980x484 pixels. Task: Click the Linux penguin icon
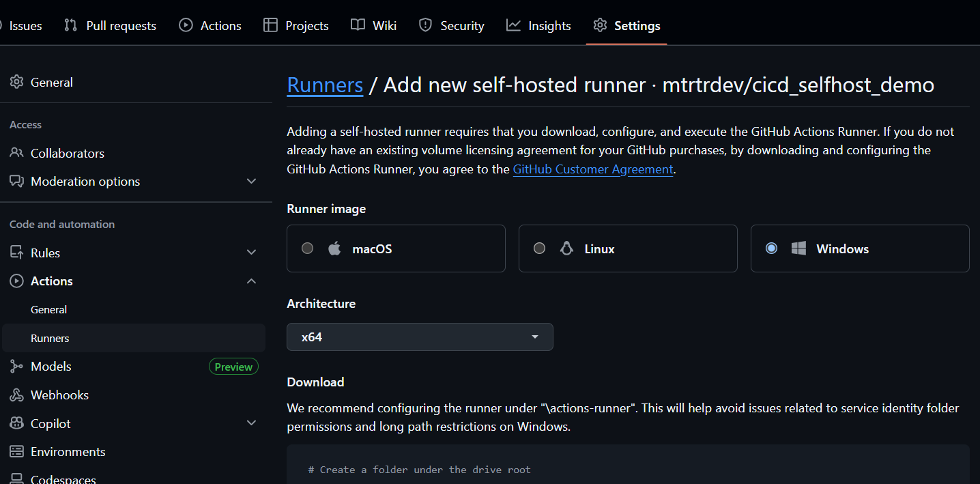click(566, 248)
